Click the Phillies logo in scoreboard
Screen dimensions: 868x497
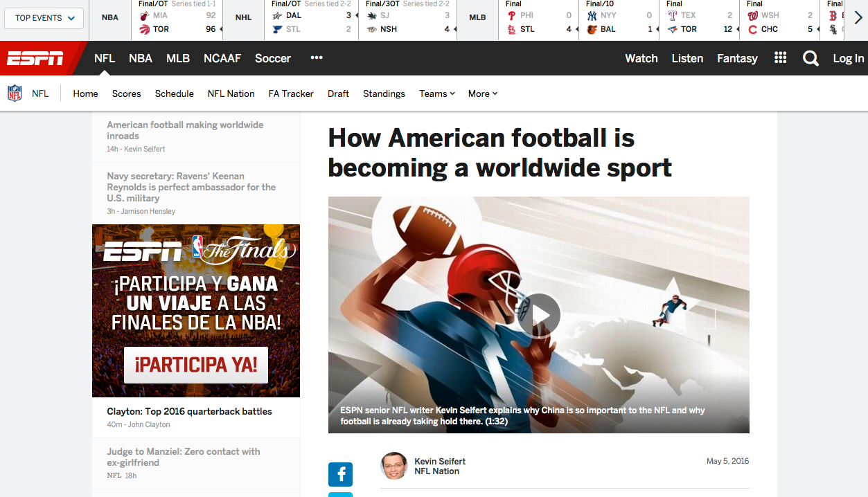coord(511,15)
